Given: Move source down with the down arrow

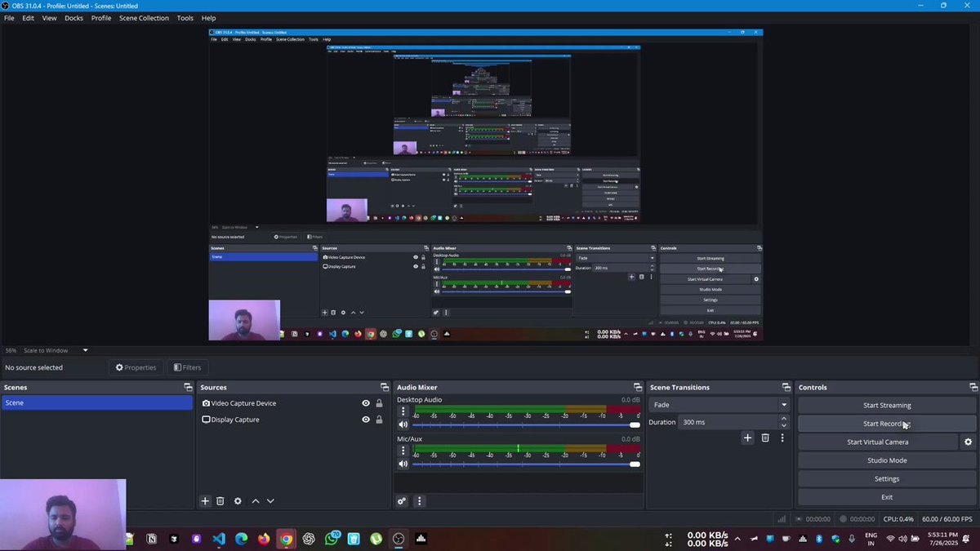Looking at the screenshot, I should click(270, 501).
